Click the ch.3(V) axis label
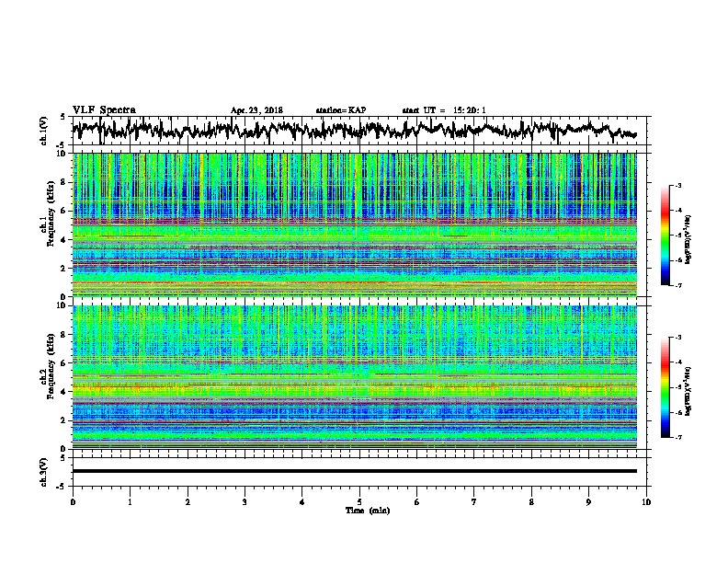 point(44,472)
